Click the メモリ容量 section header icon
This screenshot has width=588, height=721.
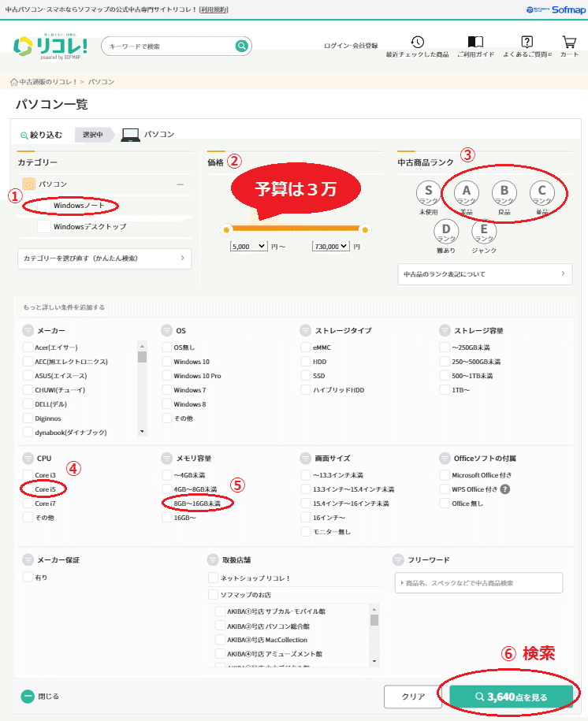[167, 459]
